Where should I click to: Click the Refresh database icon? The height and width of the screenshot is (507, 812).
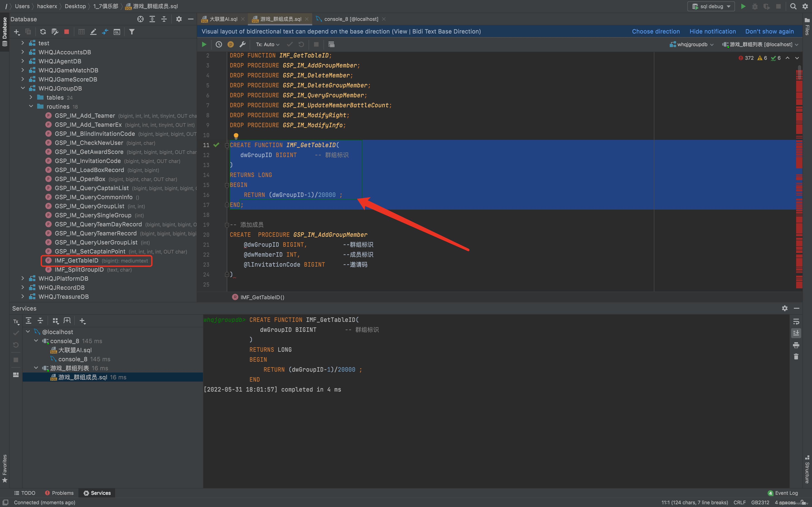click(x=43, y=32)
